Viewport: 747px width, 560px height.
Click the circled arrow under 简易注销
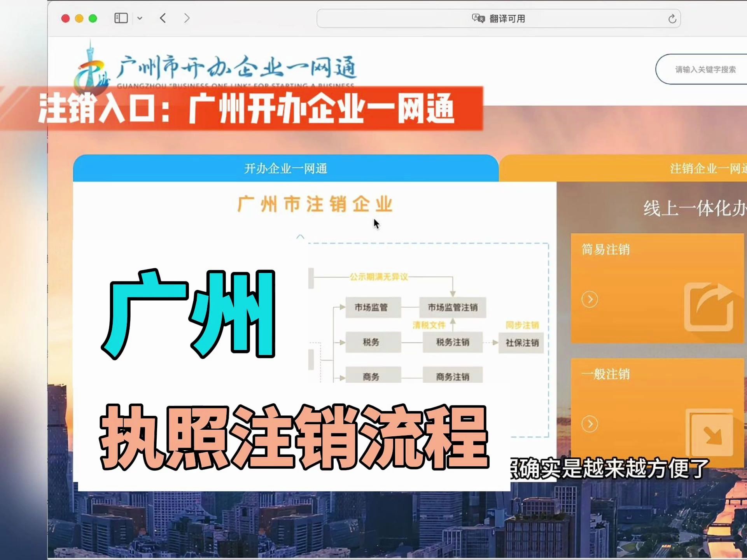coord(590,299)
